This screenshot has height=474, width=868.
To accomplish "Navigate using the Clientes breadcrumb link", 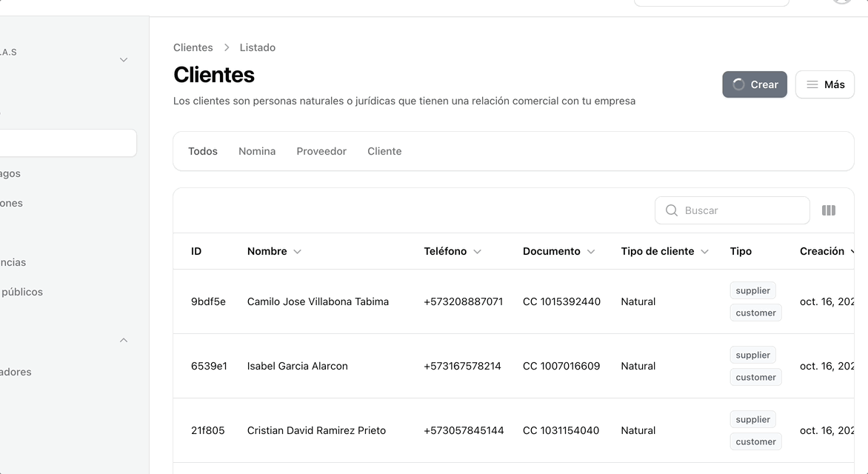I will [193, 47].
